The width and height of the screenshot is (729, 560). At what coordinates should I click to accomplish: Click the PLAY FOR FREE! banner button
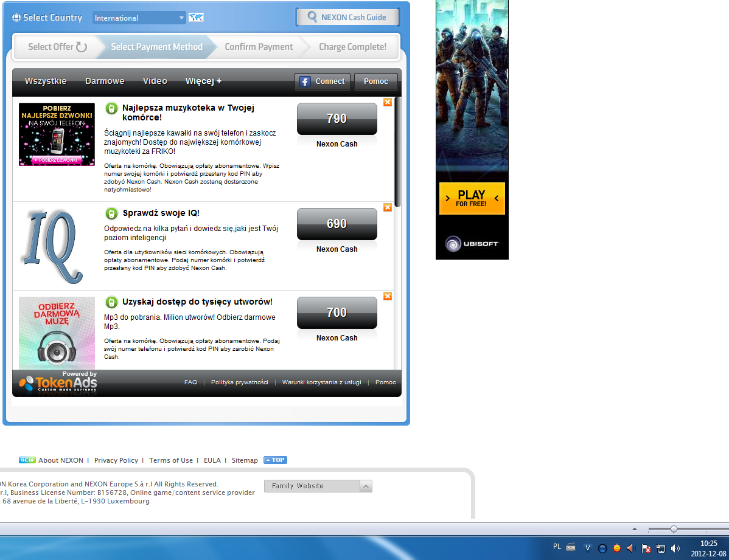[472, 198]
